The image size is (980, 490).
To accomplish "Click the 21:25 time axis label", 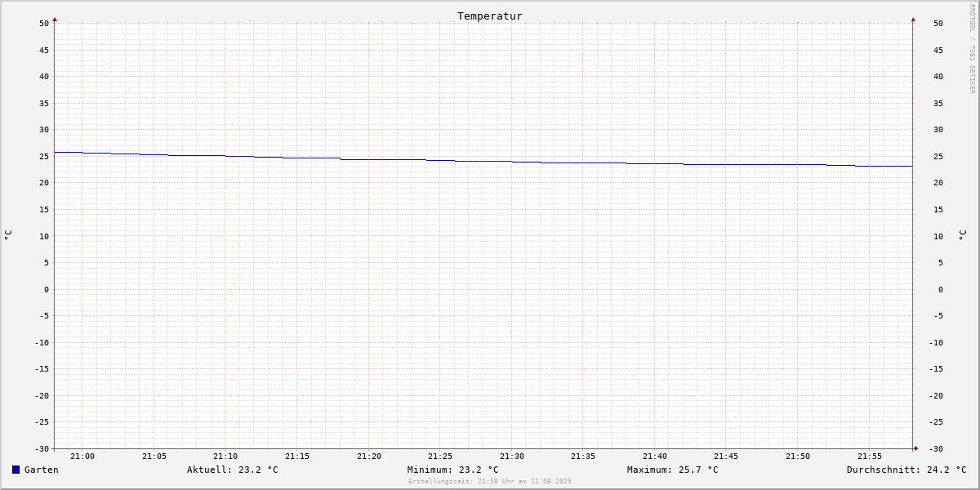I will (440, 457).
